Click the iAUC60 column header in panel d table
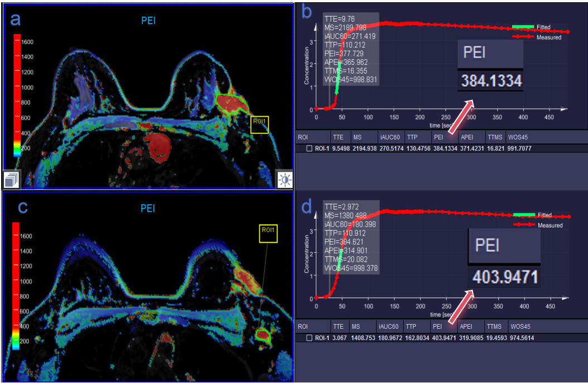 (x=388, y=327)
